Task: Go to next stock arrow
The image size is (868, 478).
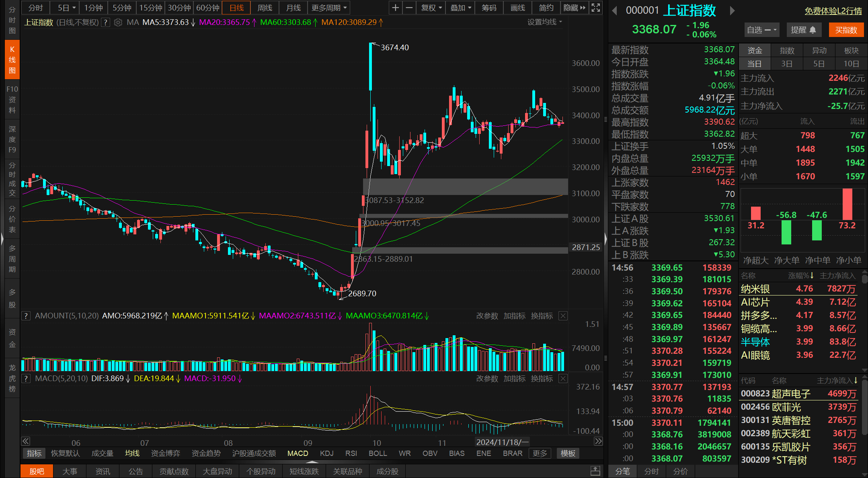Action: coord(732,11)
